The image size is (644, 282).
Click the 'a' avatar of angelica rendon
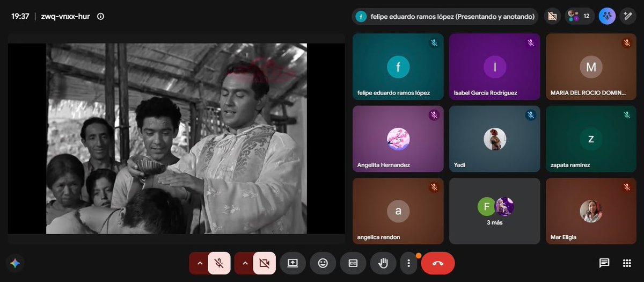398,211
